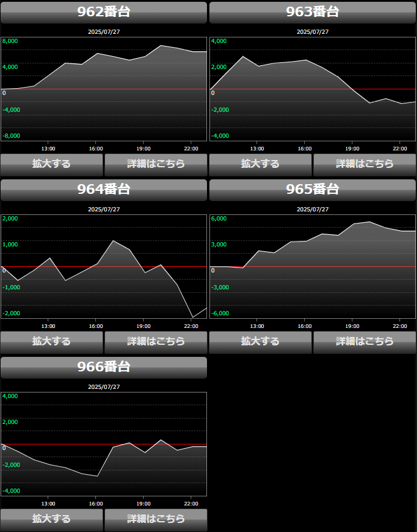Click the date 2025/07/27 above 963 graph
The image size is (417, 532).
[313, 32]
